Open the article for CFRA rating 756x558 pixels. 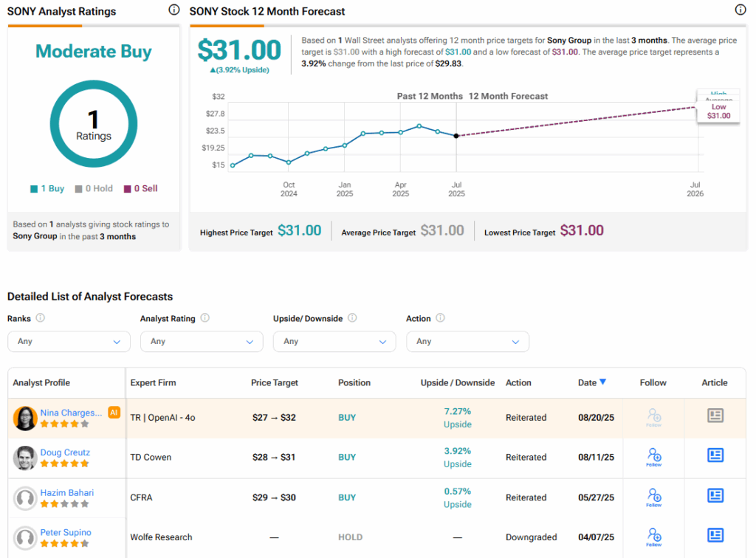pos(715,495)
